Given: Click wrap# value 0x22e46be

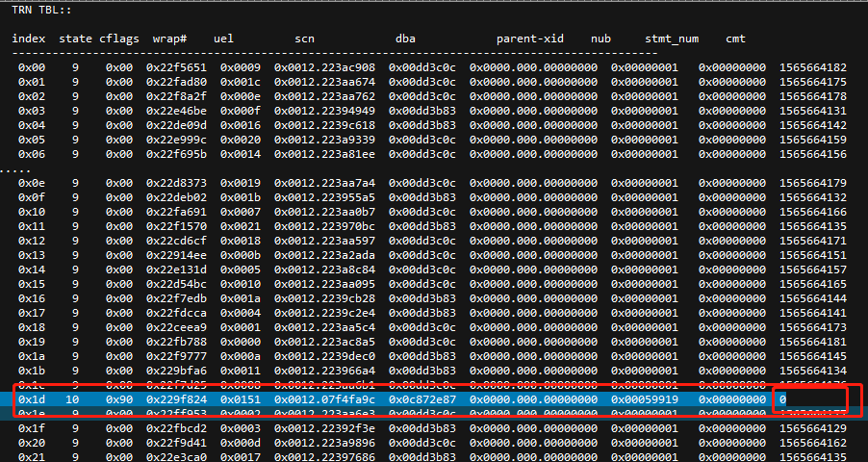Looking at the screenshot, I should coord(177,111).
